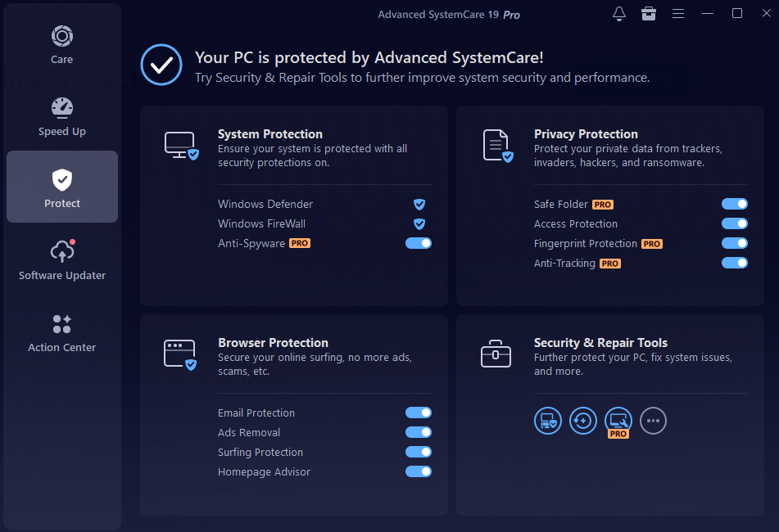Click the Windows Defender shield status icon
Viewport: 779px width, 532px height.
419,204
